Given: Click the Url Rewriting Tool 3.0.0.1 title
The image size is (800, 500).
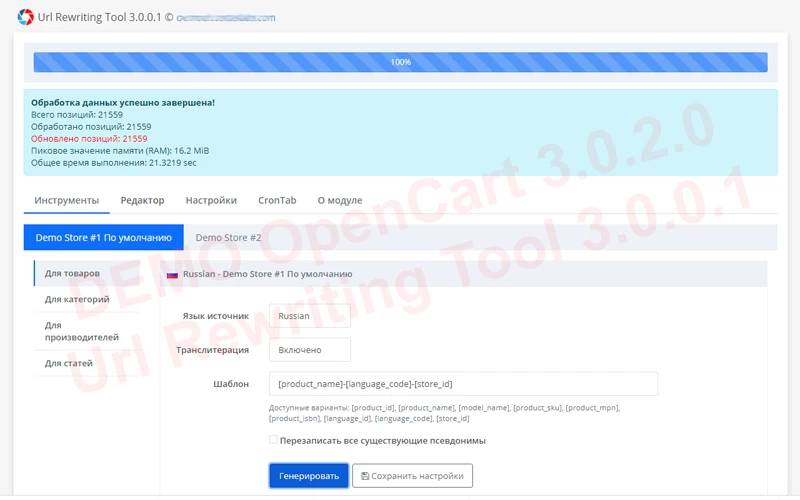Looking at the screenshot, I should pyautogui.click(x=99, y=17).
